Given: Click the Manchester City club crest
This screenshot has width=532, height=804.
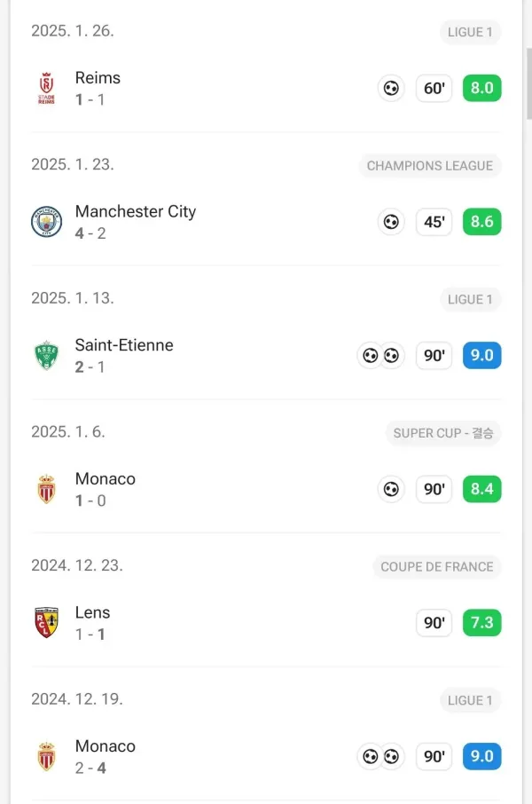Looking at the screenshot, I should (x=47, y=222).
